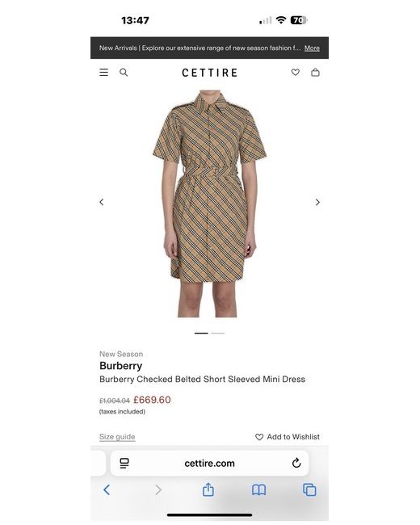Go back with Safari back arrow
The image size is (420, 525).
107,489
